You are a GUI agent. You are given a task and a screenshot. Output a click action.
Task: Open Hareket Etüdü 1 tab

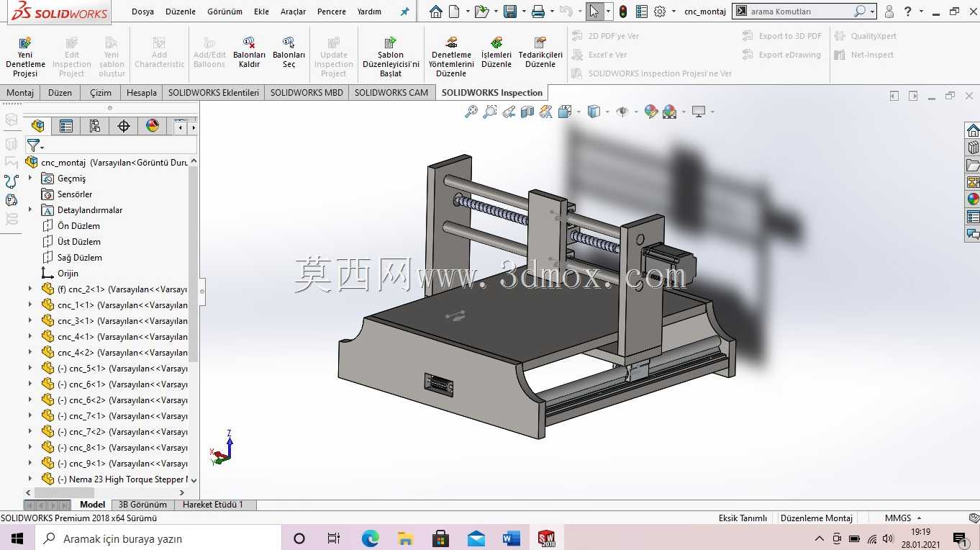pos(213,505)
